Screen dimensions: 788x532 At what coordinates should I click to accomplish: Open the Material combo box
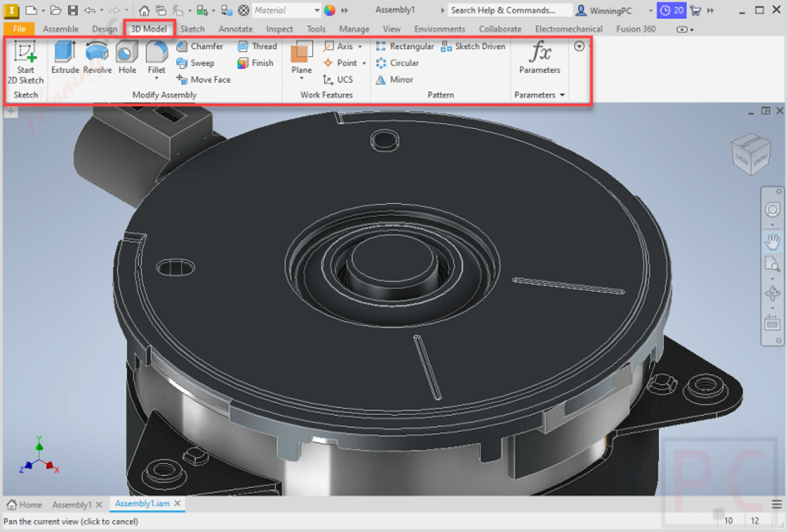287,10
